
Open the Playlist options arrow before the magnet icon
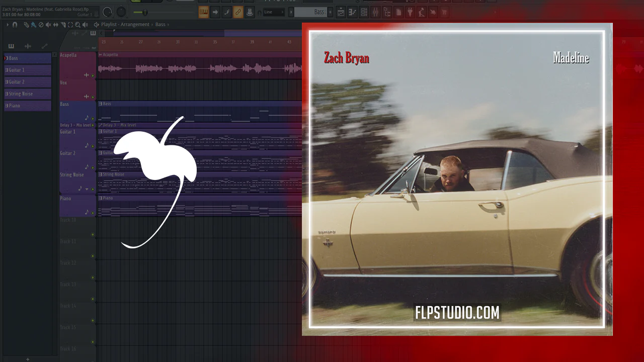8,25
